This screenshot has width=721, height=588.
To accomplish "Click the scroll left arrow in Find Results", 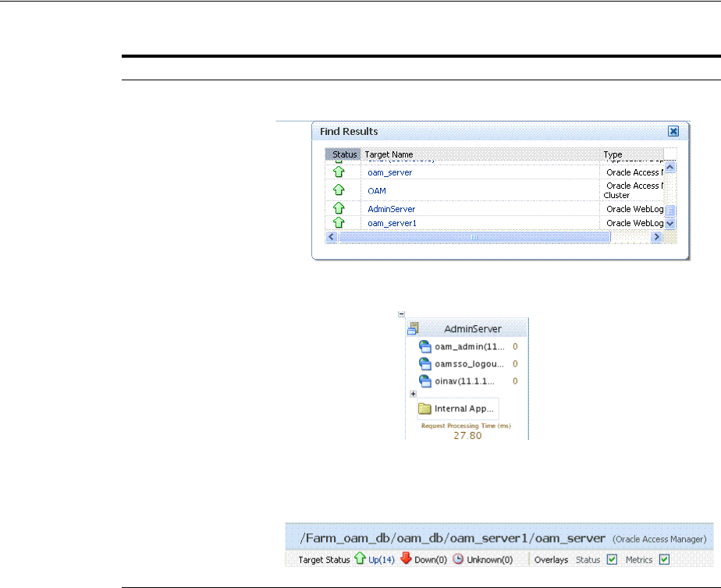I will click(331, 237).
